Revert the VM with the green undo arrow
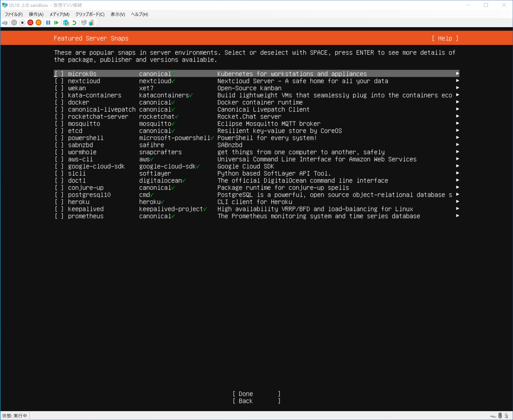 pyautogui.click(x=74, y=23)
